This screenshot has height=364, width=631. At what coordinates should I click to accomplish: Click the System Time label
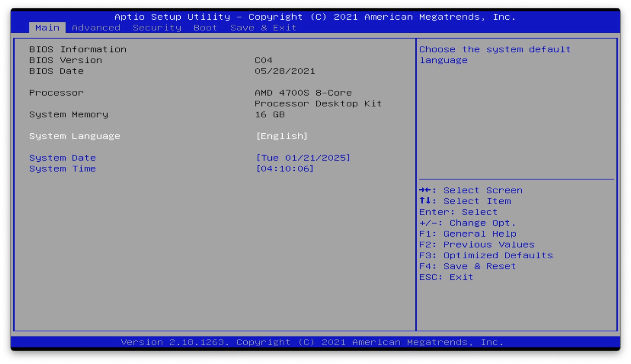(x=62, y=169)
